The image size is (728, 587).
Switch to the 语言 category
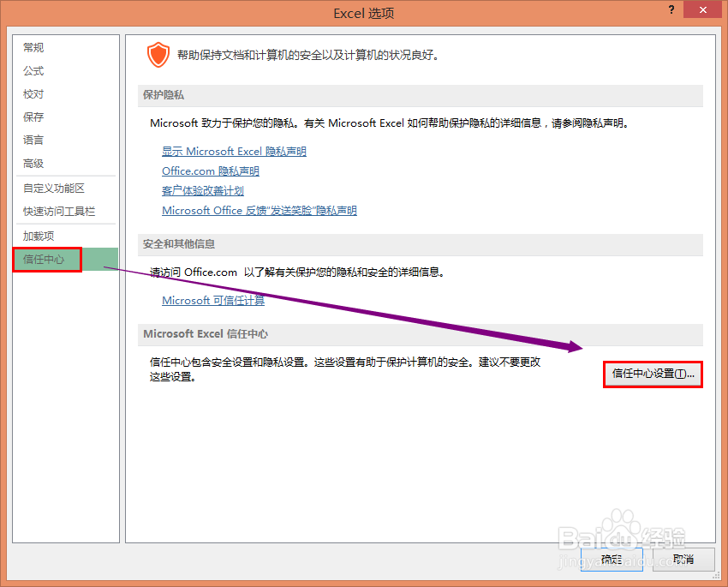click(33, 140)
